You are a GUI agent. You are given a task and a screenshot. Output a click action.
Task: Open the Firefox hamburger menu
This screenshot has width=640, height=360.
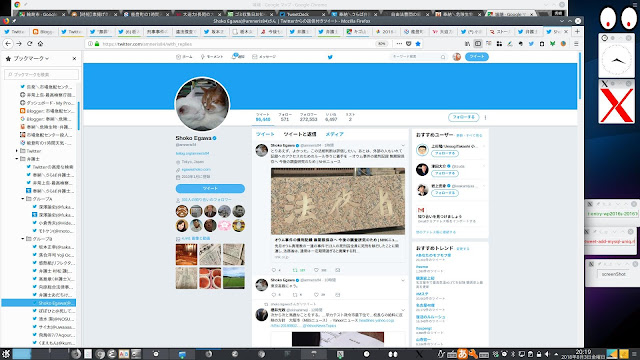(576, 44)
